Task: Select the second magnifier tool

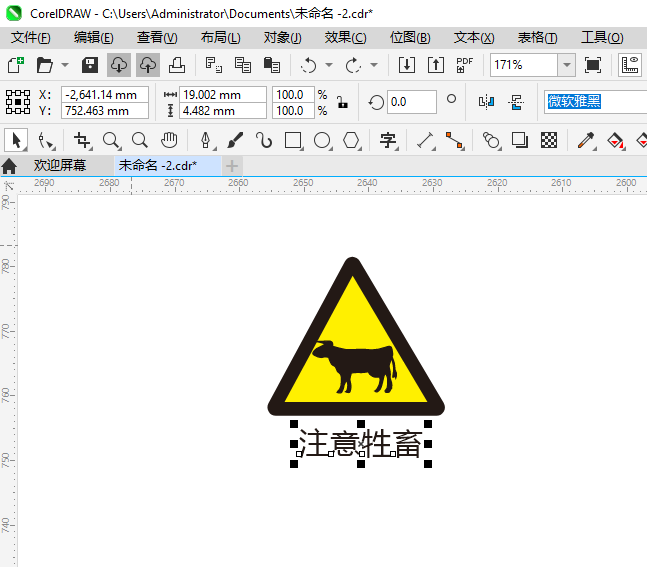Action: point(140,140)
